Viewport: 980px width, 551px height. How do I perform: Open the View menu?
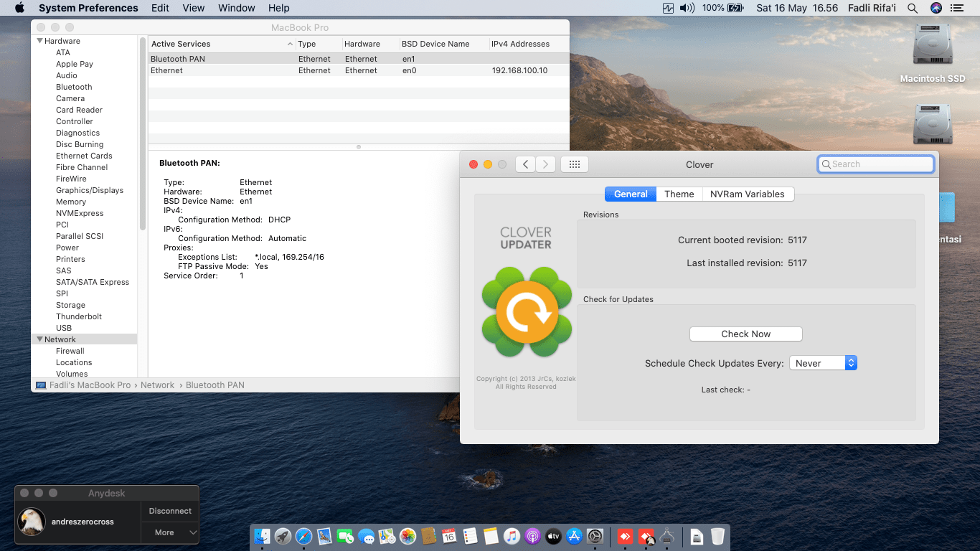click(194, 8)
